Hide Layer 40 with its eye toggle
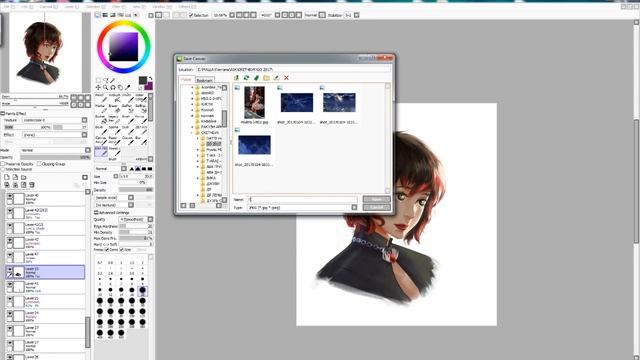This screenshot has height=360, width=640. (x=10, y=196)
